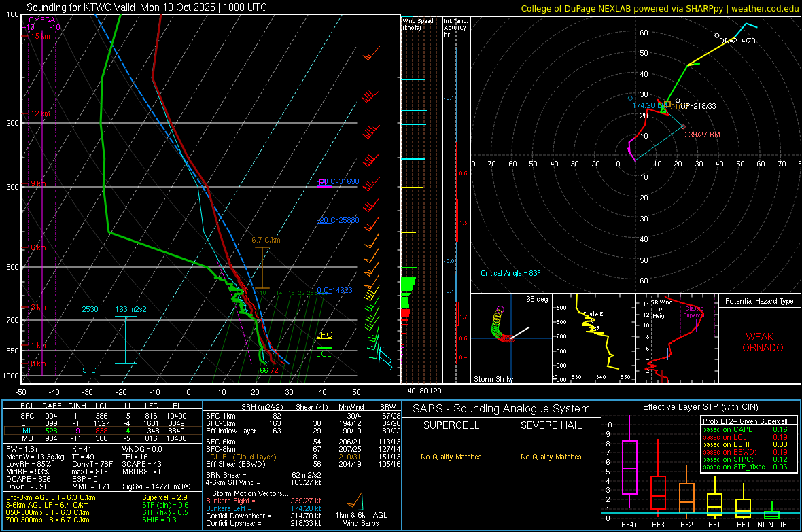Click the 'based on STPC:' probability line
802x532 pixels.
(745, 459)
